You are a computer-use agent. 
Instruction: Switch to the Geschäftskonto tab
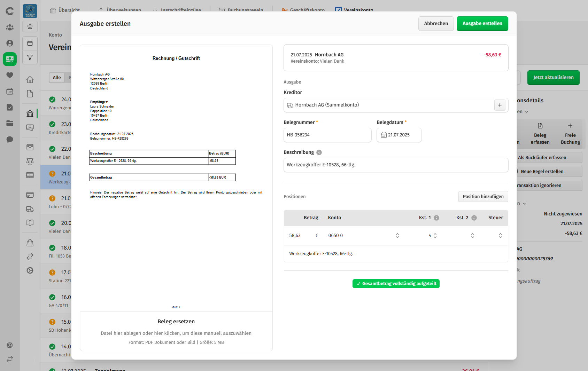point(303,10)
